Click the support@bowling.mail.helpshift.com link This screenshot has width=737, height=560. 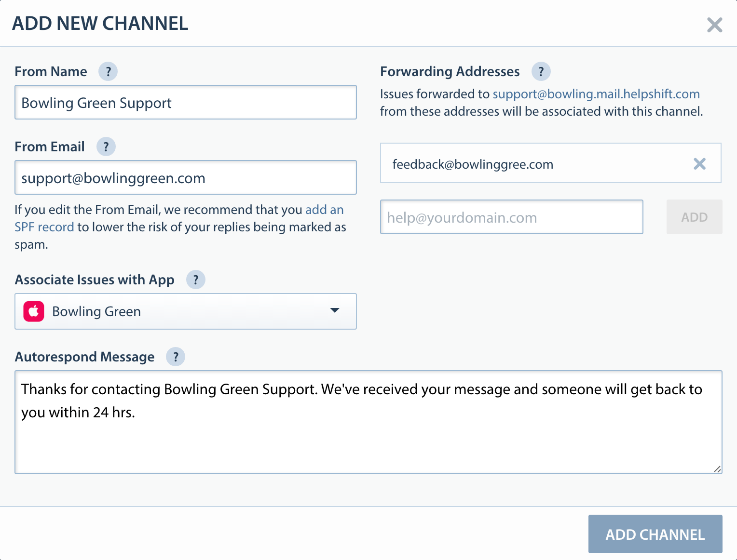(596, 94)
